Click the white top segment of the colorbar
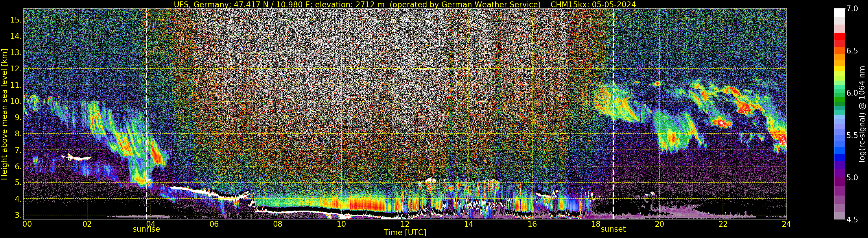The height and width of the screenshot is (238, 868). coord(839,12)
